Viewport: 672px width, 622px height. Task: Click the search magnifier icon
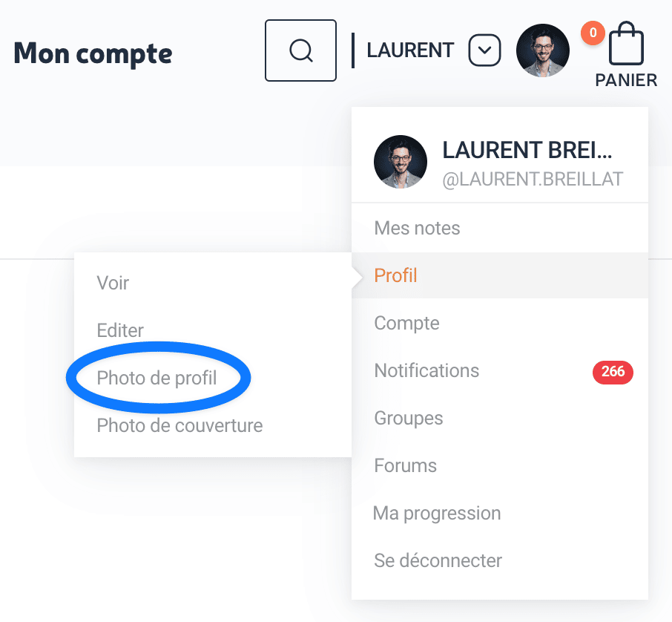tap(300, 50)
